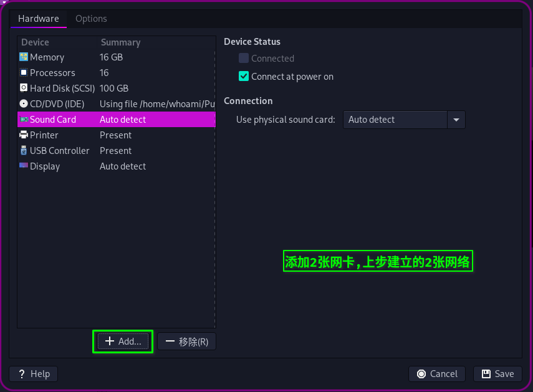
Task: Click the Sound Card icon
Action: (24, 120)
